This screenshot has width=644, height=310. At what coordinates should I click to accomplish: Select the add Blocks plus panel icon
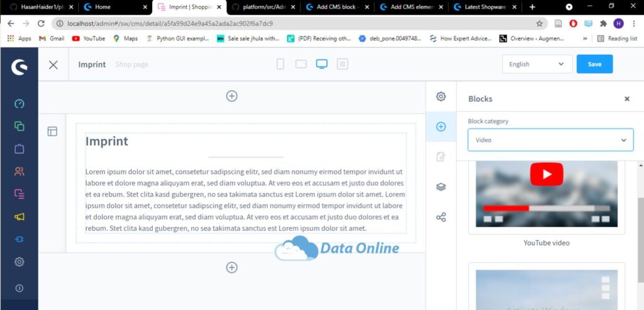[x=441, y=126]
